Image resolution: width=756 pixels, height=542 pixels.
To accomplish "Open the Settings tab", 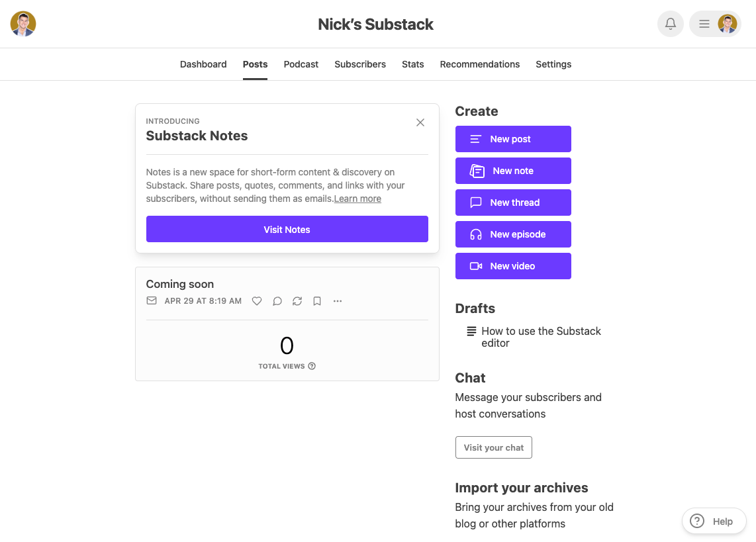I will tap(553, 64).
